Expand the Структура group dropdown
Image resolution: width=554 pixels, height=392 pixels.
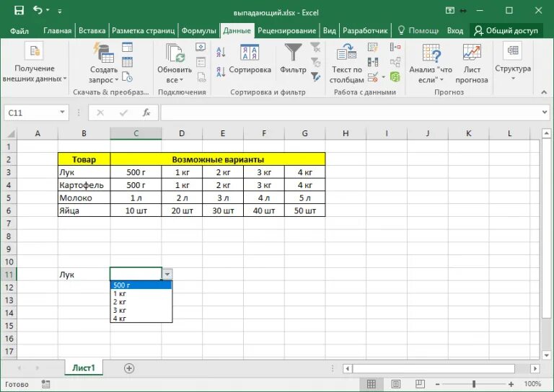pyautogui.click(x=513, y=63)
